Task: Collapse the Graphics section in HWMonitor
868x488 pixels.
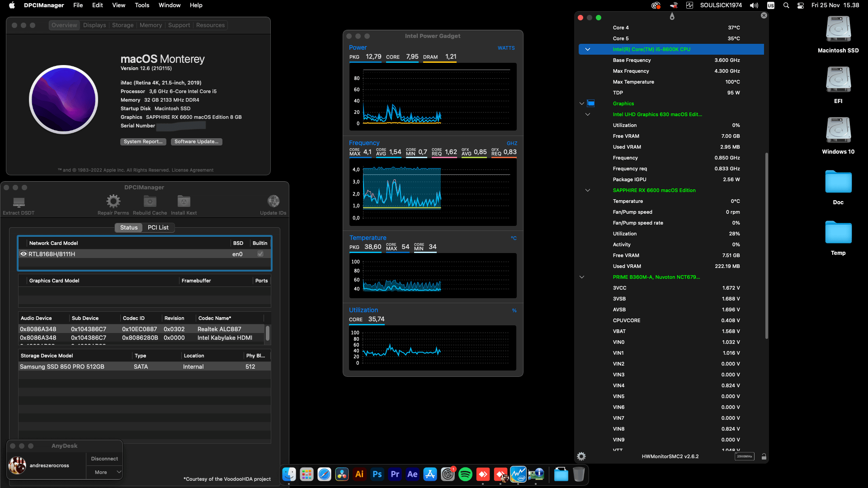Action: pos(582,103)
